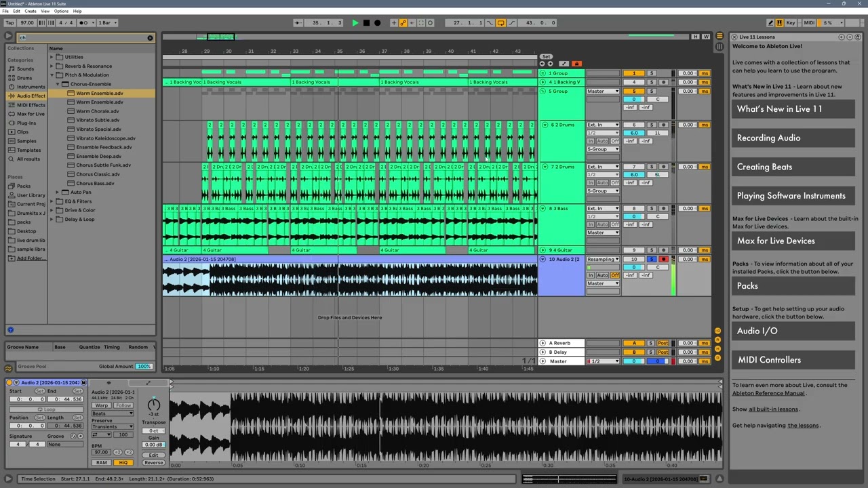Enable Key Map Mode button
868x488 pixels.
[791, 23]
